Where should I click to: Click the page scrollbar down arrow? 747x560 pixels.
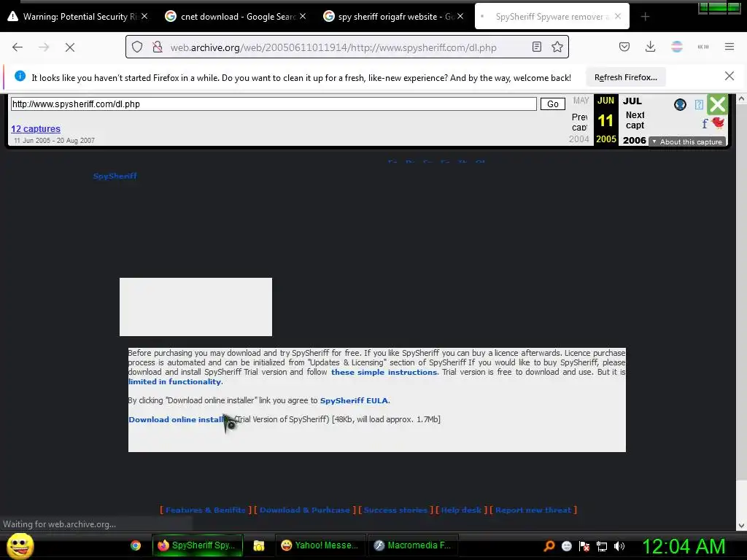pyautogui.click(x=741, y=526)
